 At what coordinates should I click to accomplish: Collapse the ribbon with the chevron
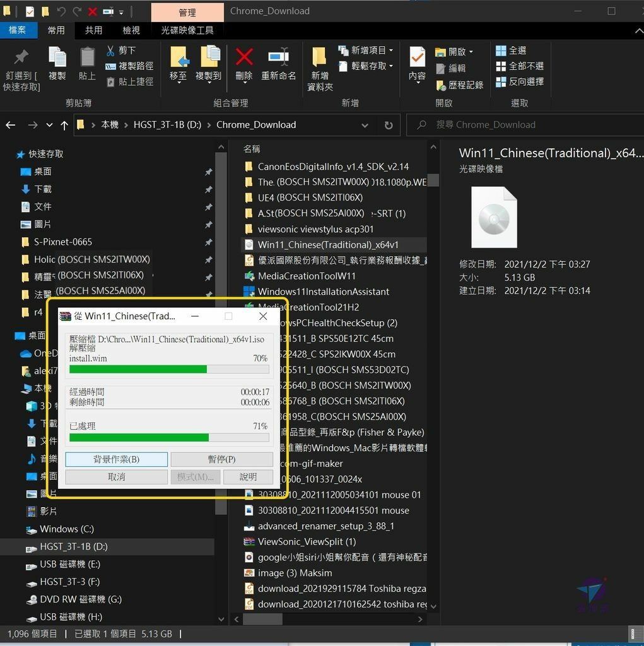639,31
